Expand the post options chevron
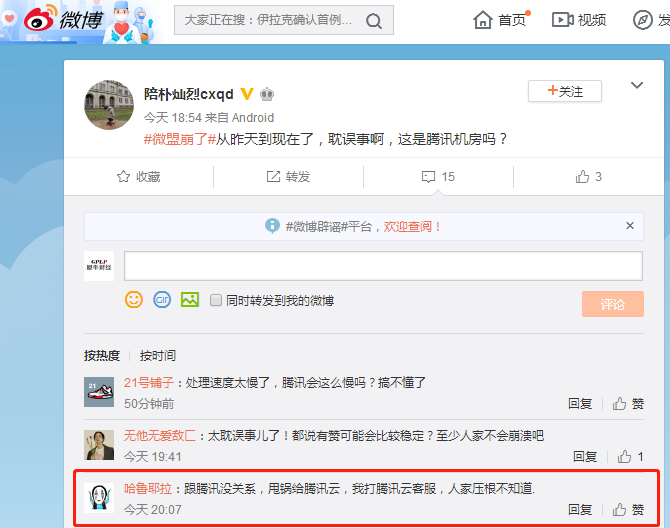 coord(637,85)
